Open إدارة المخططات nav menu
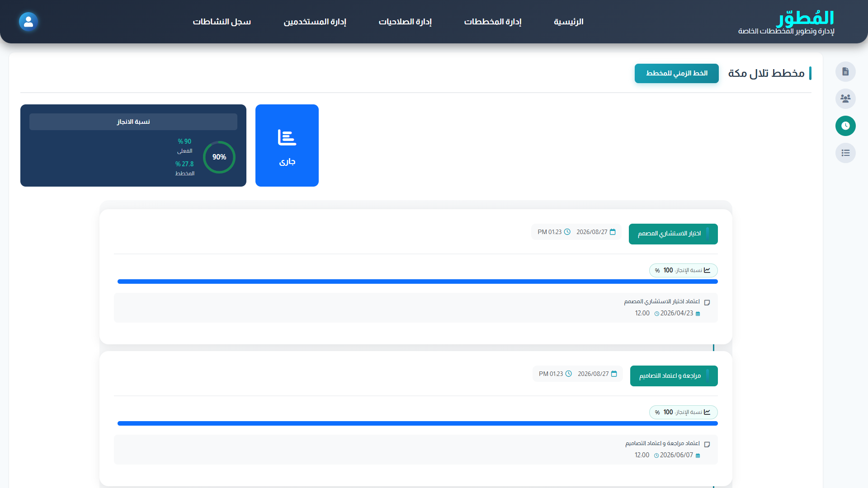The image size is (868, 488). pyautogui.click(x=493, y=22)
